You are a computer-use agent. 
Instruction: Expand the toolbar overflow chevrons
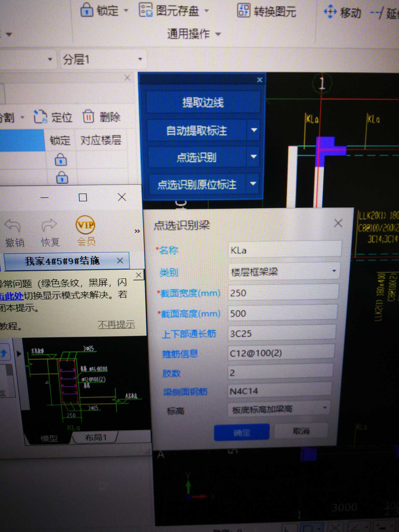137,231
